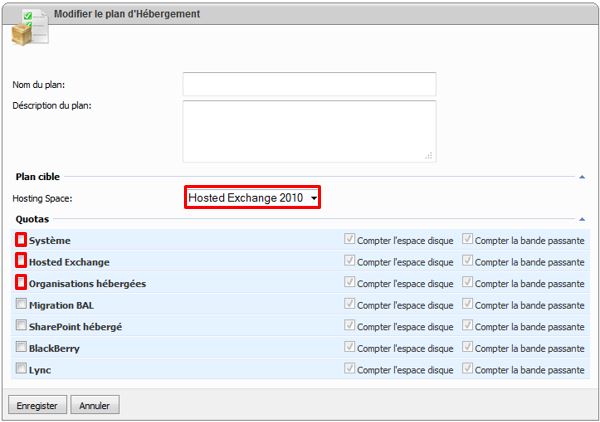
Task: Enable the Migration BAL checkbox
Action: point(21,305)
